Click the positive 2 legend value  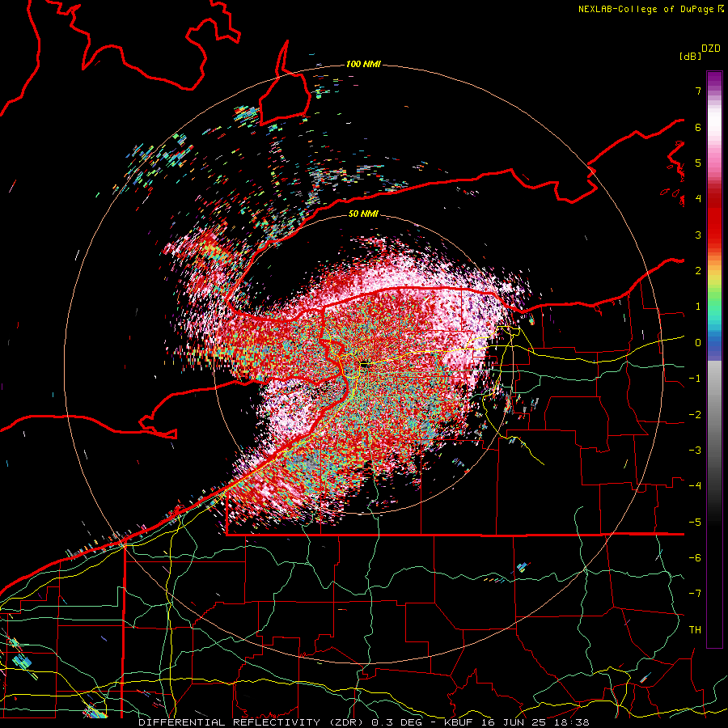coord(698,271)
